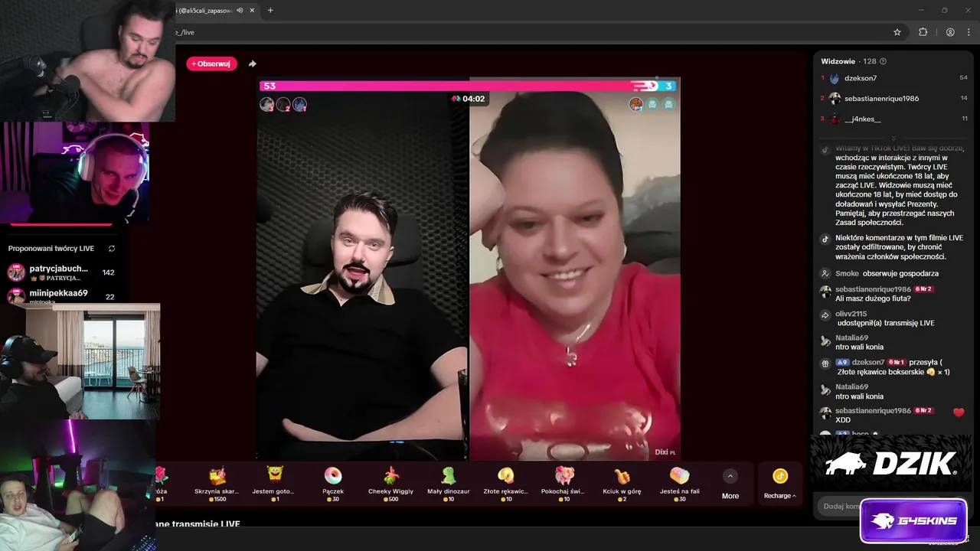Screen dimensions: 980x551
Task: Click the mute speaker icon on the tab
Action: (x=240, y=10)
